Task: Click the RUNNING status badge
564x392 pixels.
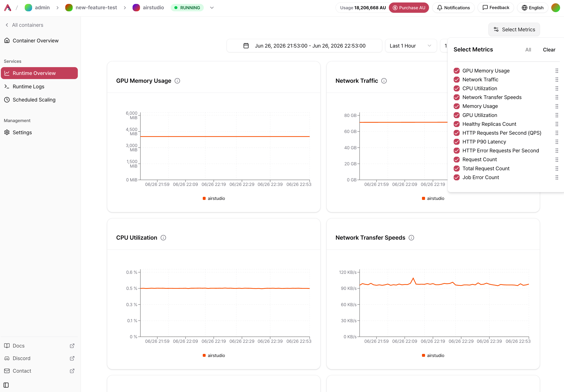Action: [x=187, y=8]
